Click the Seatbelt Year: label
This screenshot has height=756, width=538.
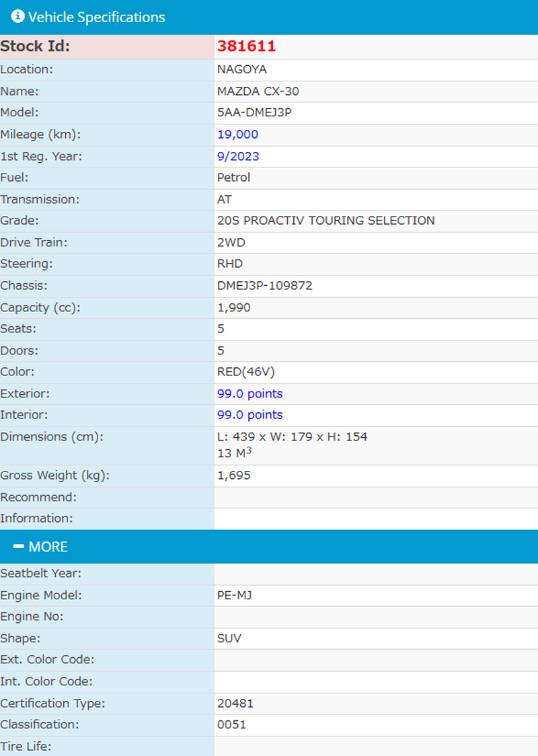41,573
